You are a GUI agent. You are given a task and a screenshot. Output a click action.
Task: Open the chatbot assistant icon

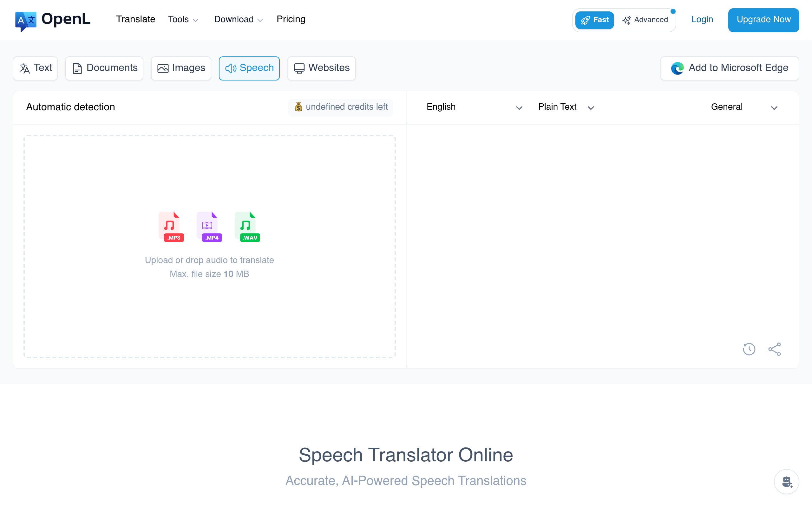tap(787, 482)
